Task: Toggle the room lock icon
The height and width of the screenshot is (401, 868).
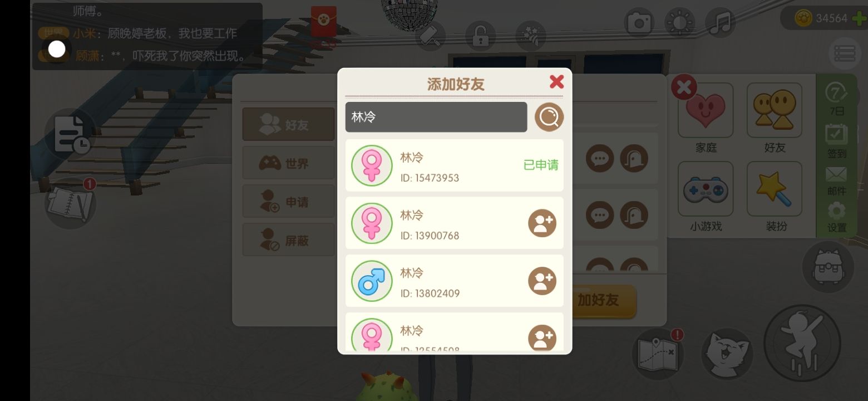Action: coord(480,36)
